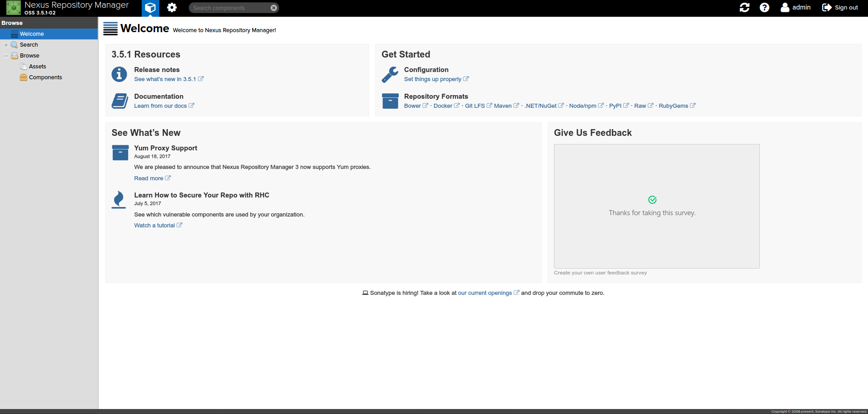868x414 pixels.
Task: Click the RHC flame icon
Action: click(x=119, y=199)
